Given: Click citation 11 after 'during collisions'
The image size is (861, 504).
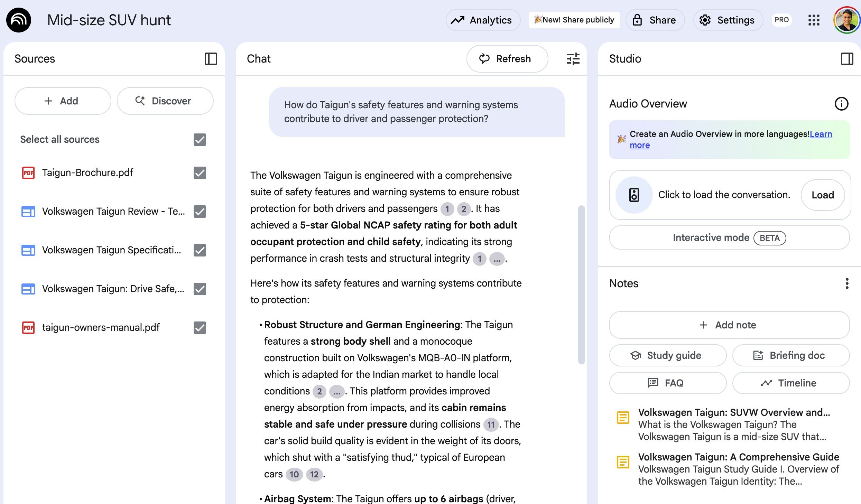Looking at the screenshot, I should pyautogui.click(x=491, y=424).
